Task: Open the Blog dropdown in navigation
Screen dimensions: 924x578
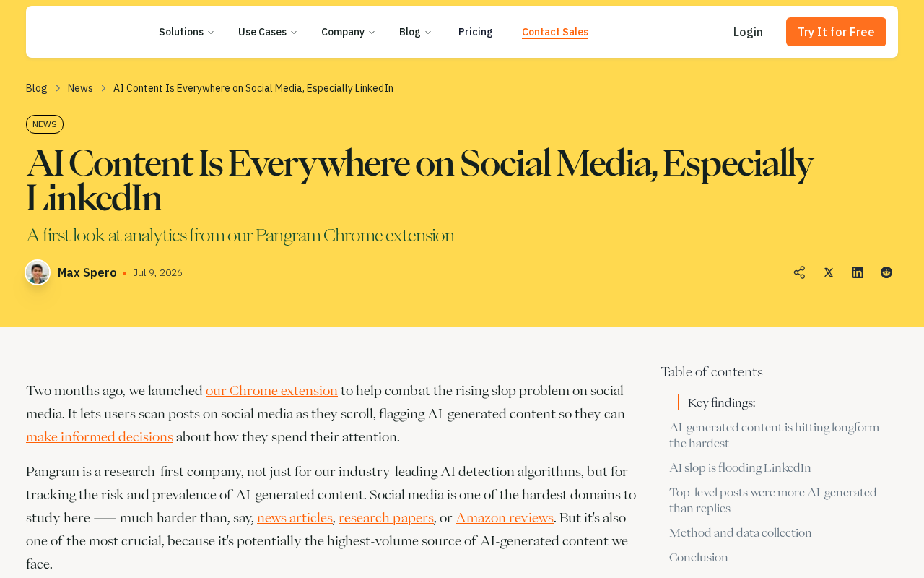Action: 415,32
